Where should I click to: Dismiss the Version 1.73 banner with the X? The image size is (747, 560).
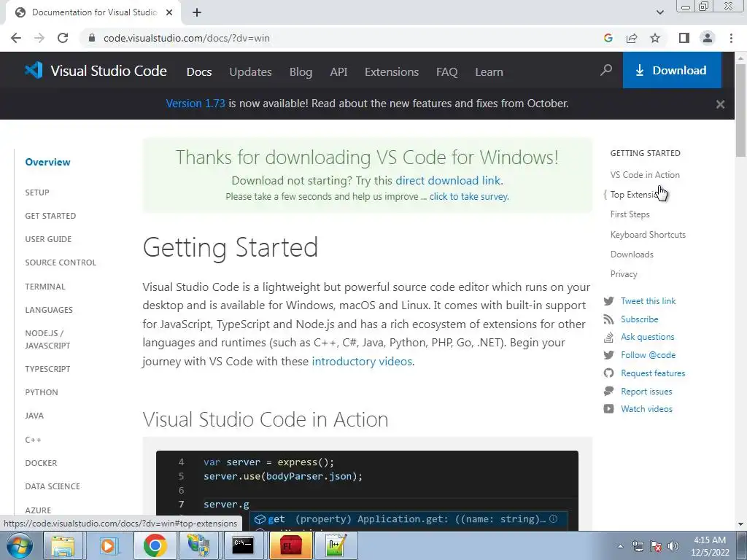point(720,104)
